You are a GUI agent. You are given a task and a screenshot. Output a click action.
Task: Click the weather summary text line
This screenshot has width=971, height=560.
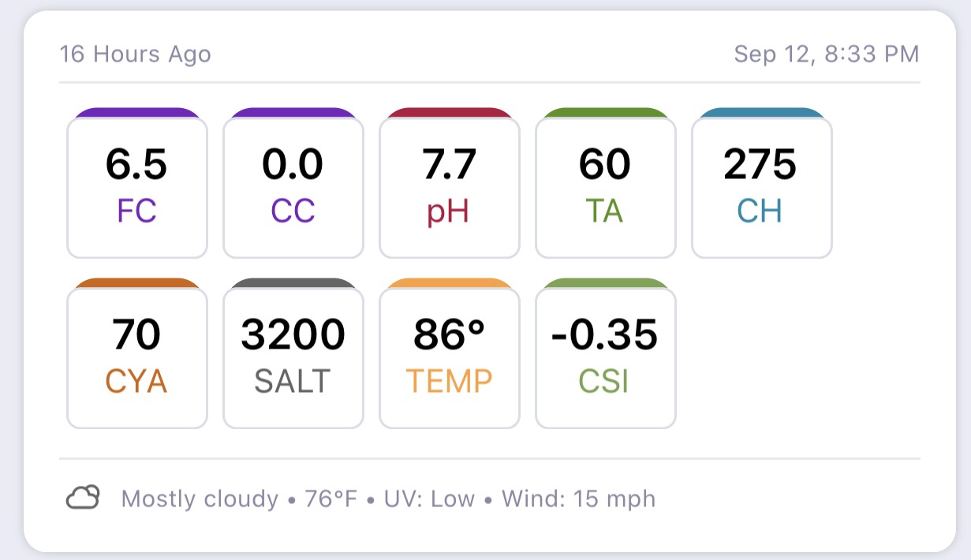coord(388,499)
